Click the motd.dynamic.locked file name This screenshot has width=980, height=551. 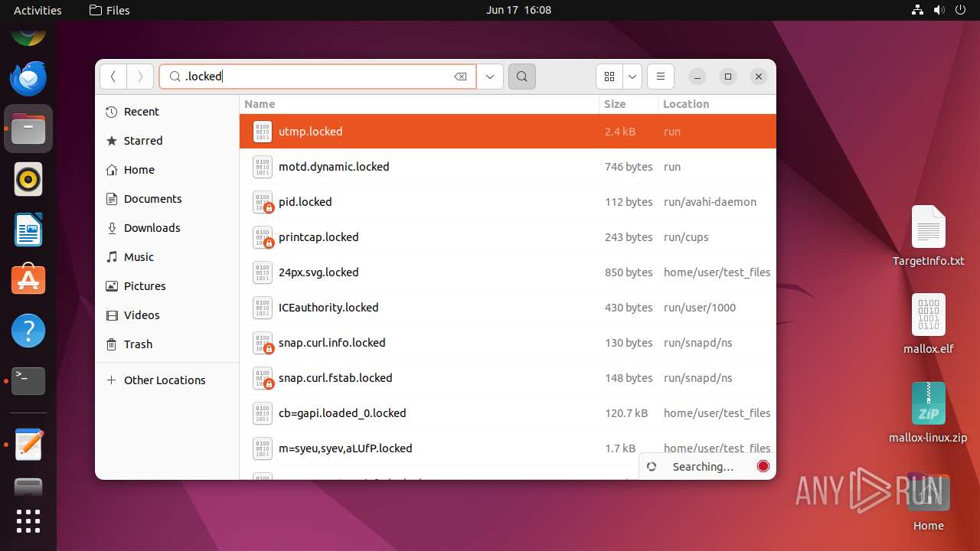pyautogui.click(x=334, y=167)
